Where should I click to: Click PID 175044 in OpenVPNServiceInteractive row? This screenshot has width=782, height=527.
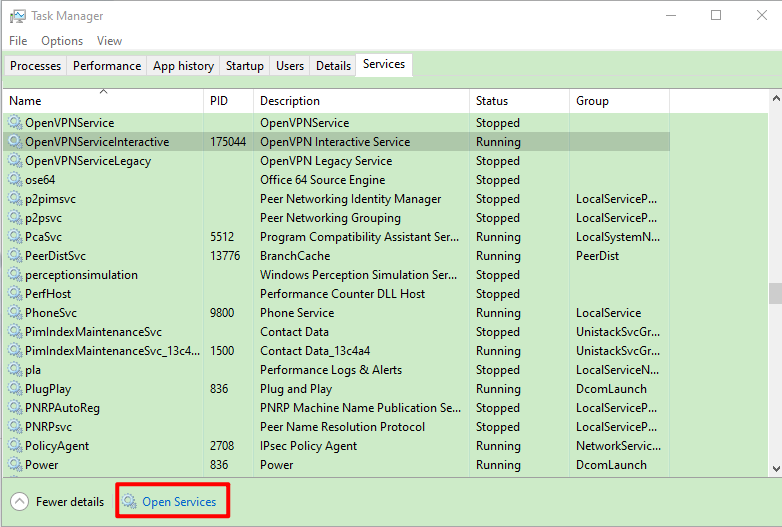228,142
